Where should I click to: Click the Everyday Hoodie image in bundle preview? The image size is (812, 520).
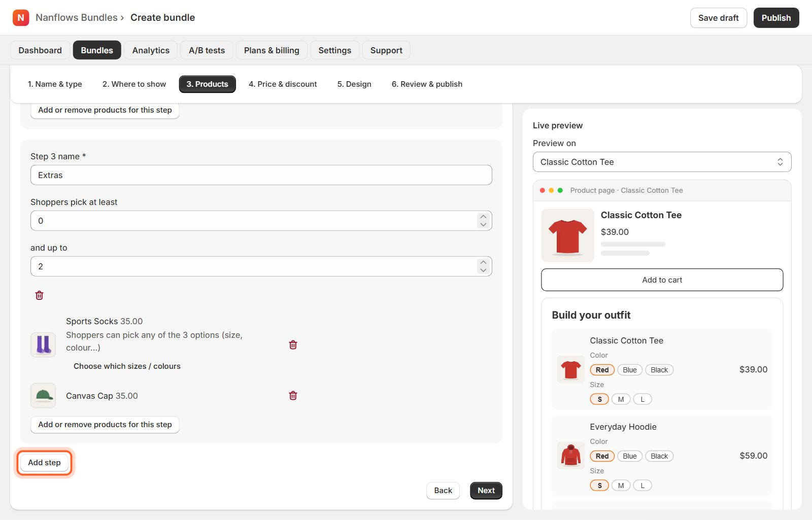tap(571, 456)
